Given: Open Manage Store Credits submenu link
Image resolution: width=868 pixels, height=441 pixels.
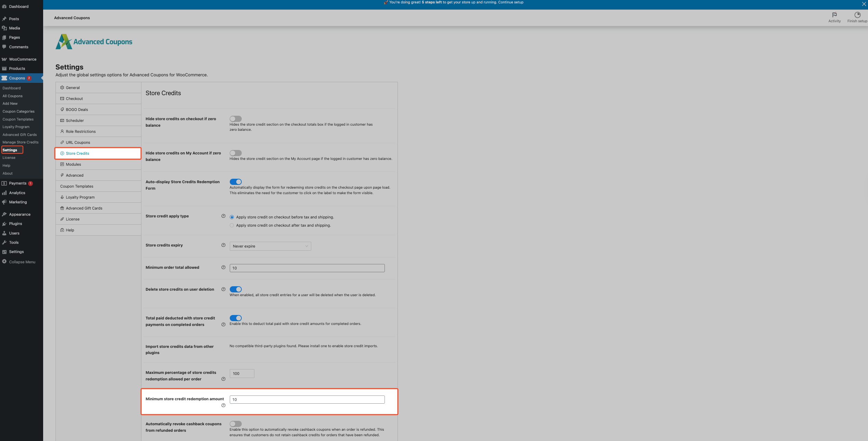Looking at the screenshot, I should (20, 142).
